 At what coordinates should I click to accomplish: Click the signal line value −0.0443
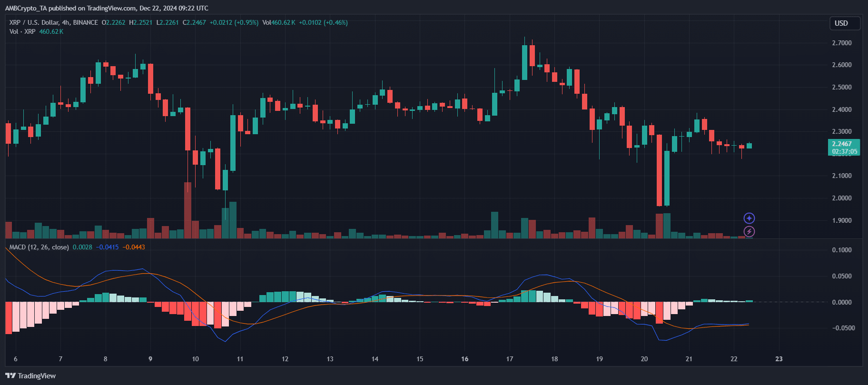134,247
